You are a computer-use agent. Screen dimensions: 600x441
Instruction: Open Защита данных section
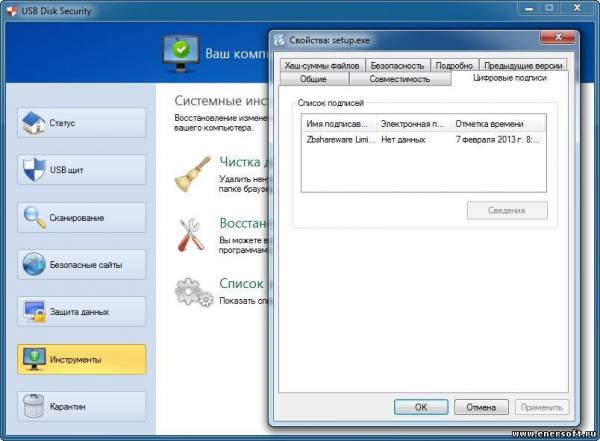pos(82,312)
